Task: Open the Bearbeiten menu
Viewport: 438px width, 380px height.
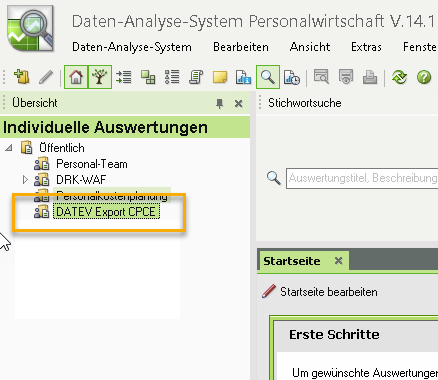Action: tap(241, 47)
